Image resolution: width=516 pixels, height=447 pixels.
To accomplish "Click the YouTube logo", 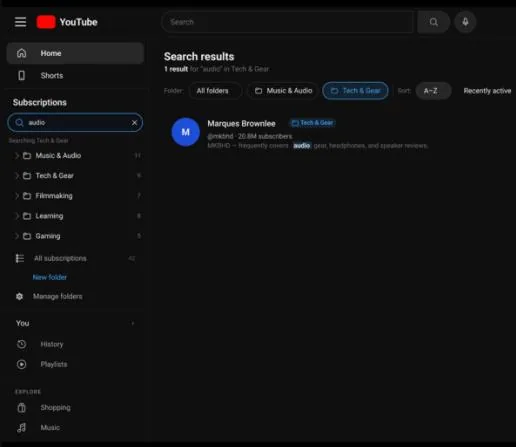I will (67, 22).
